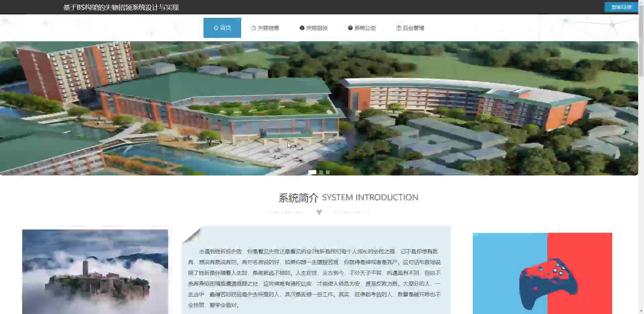Viewport: 644px width, 314px height.
Task: Click the exclamation icon beside 失物招领
Action: click(x=302, y=28)
